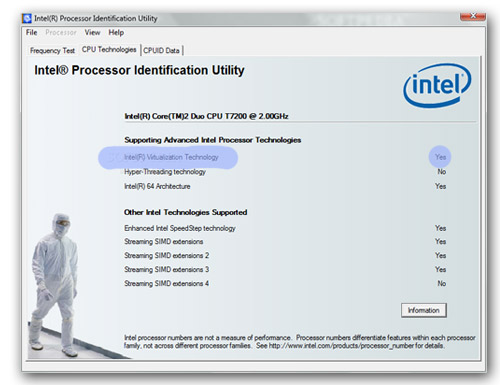The image size is (500, 385).
Task: Switch to the CPUID Data tab
Action: coord(161,50)
